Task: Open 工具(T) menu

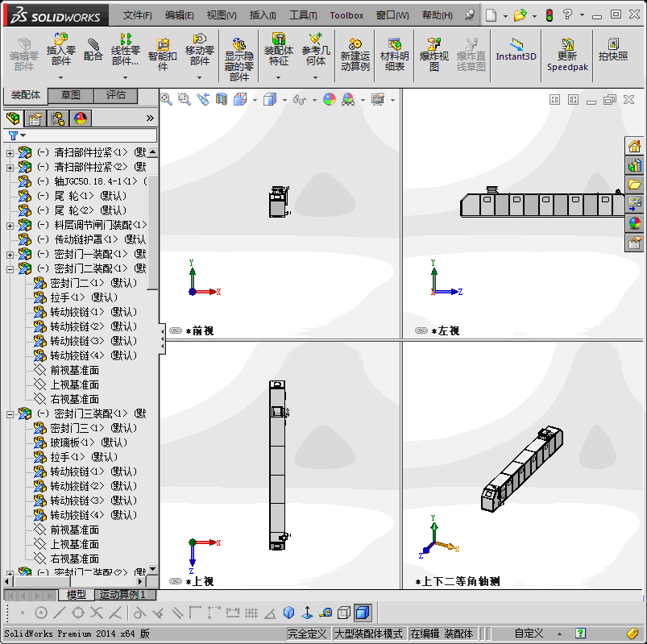Action: pos(303,15)
